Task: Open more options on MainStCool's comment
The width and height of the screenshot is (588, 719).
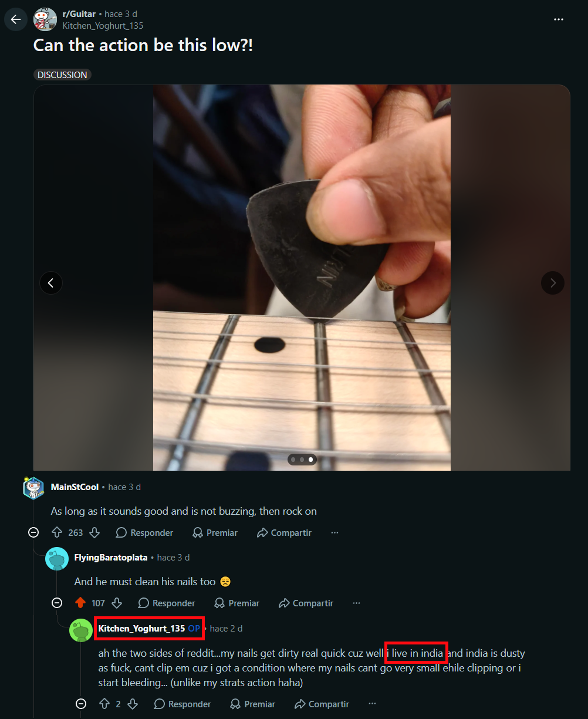Action: point(334,533)
